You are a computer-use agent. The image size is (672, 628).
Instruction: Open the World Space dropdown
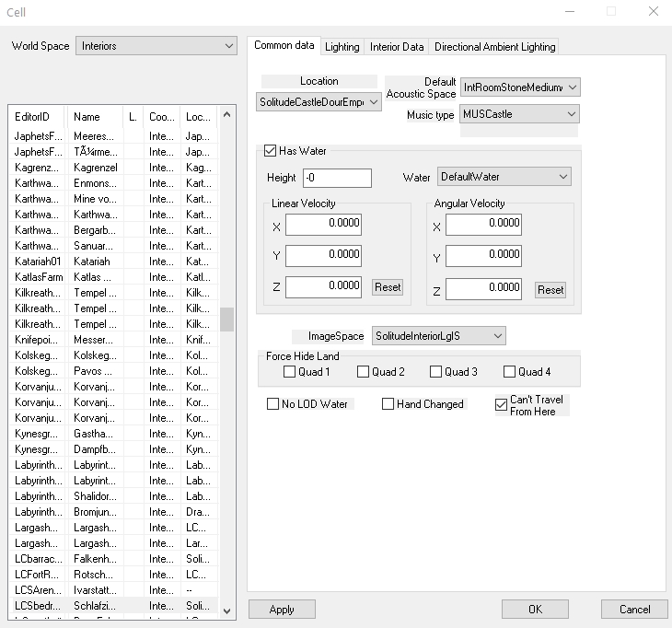156,46
